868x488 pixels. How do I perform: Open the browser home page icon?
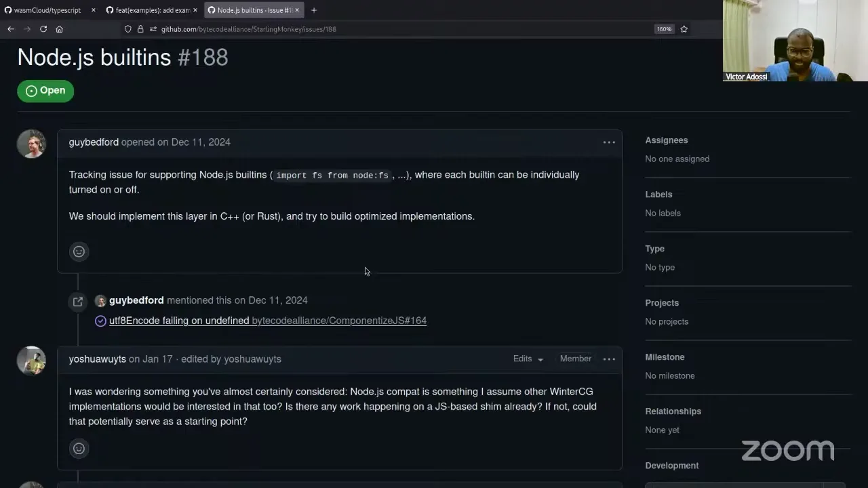click(60, 29)
